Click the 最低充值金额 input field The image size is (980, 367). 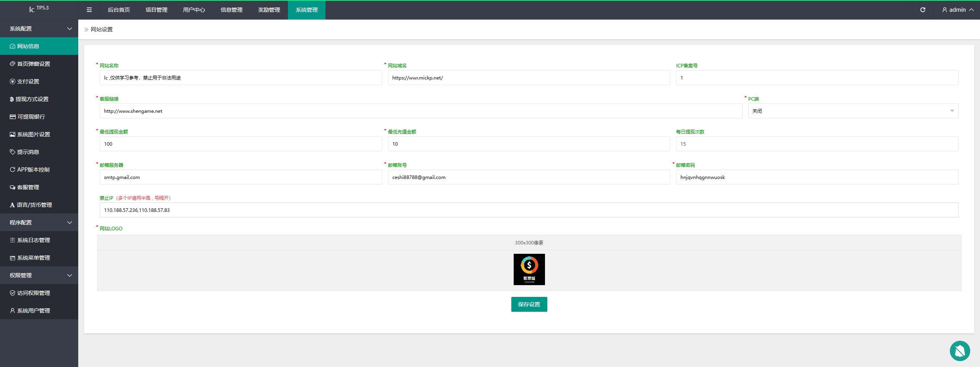point(529,144)
